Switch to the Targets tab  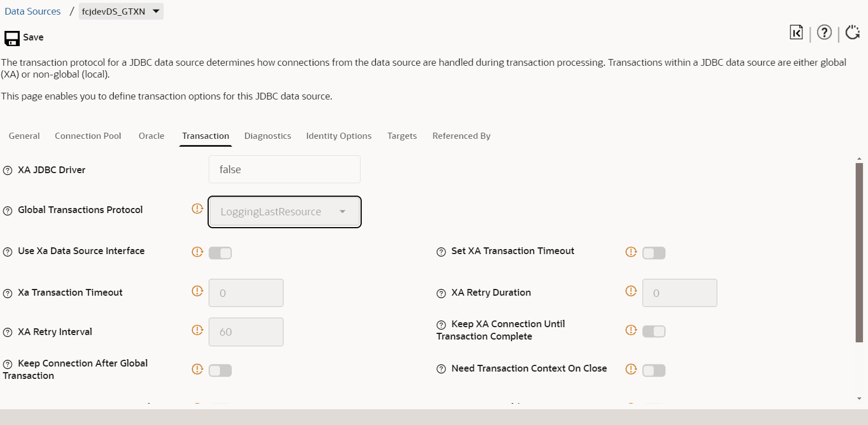tap(402, 136)
